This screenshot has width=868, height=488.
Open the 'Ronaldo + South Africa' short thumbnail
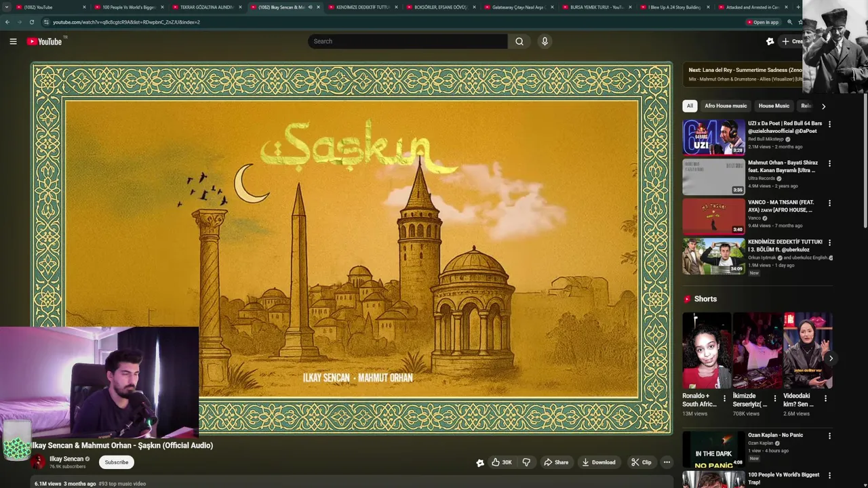(x=707, y=350)
